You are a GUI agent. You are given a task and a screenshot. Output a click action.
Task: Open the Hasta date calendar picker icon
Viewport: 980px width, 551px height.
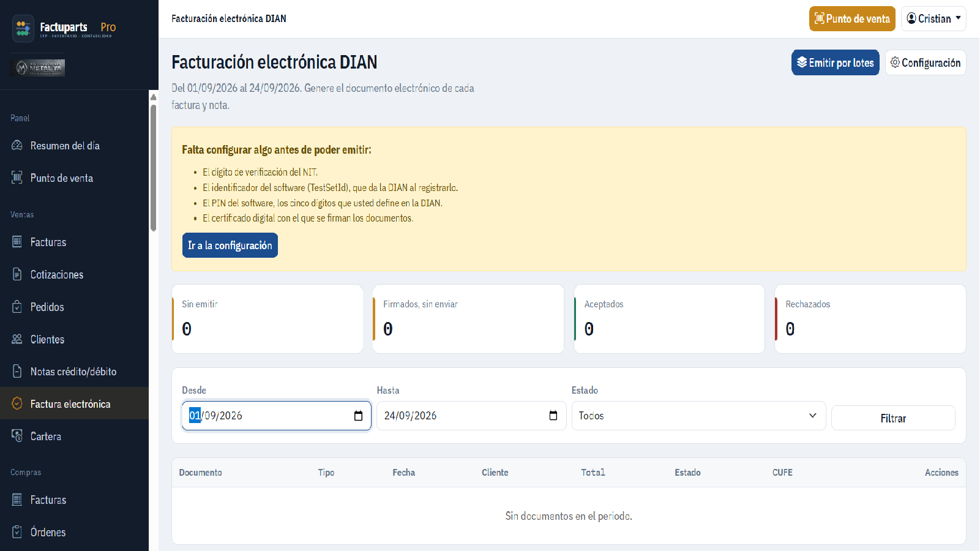coord(553,416)
